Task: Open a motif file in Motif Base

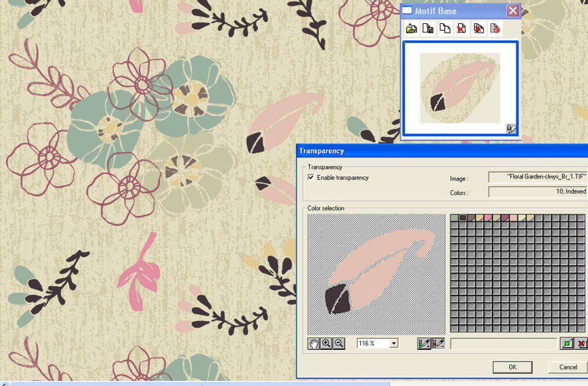Action: pyautogui.click(x=412, y=28)
